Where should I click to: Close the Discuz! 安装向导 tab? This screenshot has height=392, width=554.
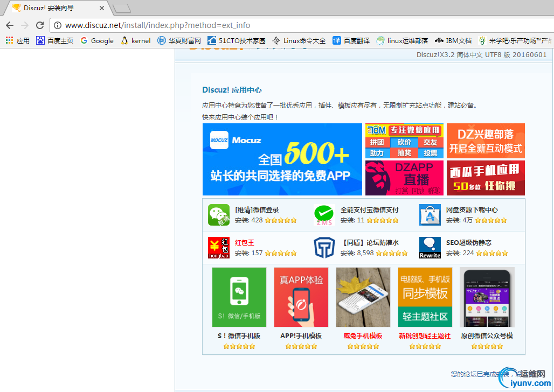102,8
